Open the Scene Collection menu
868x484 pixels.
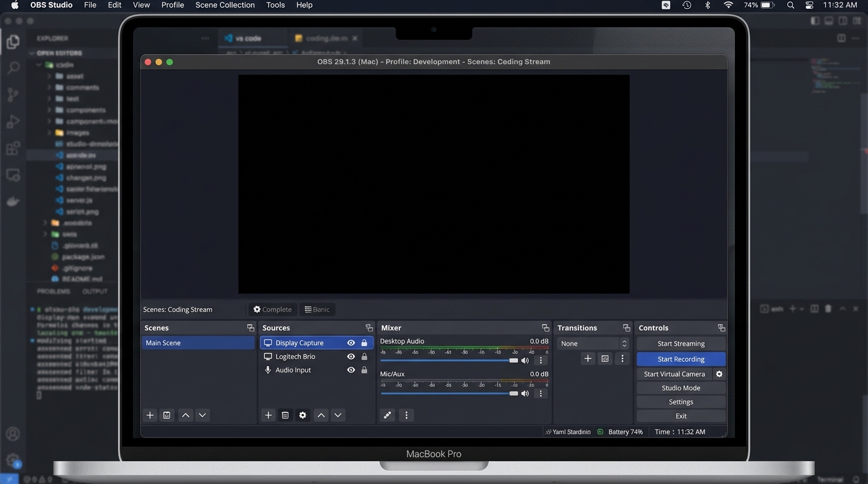coord(225,5)
